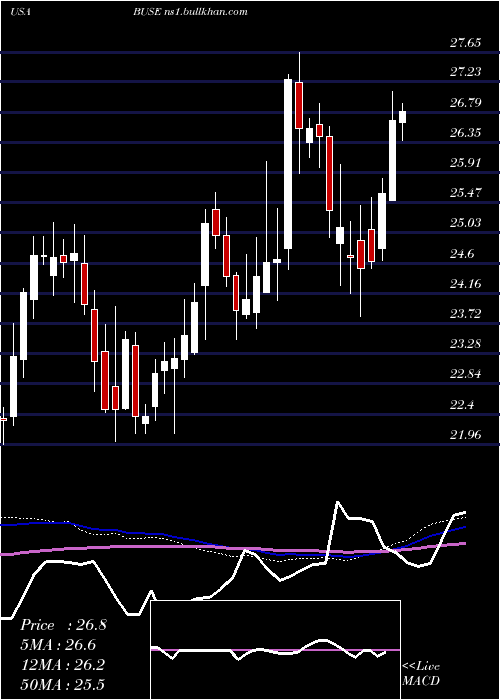The image size is (500, 700).
Task: Click the 22.84 price axis label
Action: [x=466, y=374]
